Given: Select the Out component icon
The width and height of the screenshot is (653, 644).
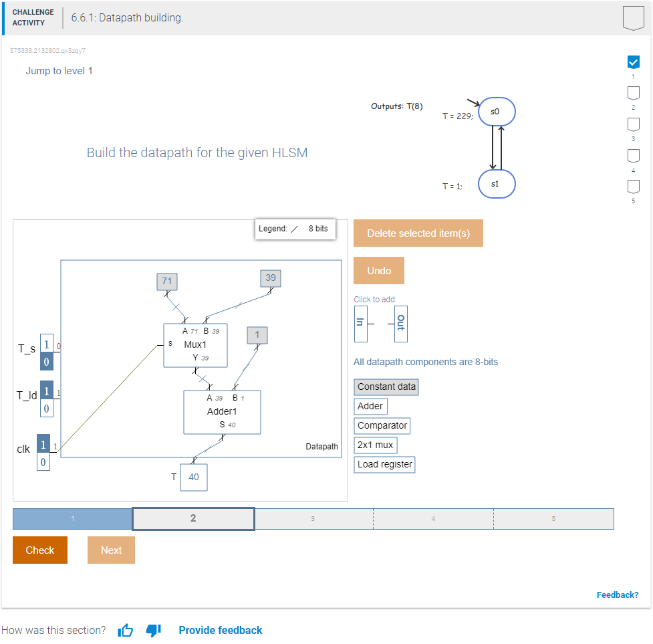Looking at the screenshot, I should point(400,324).
